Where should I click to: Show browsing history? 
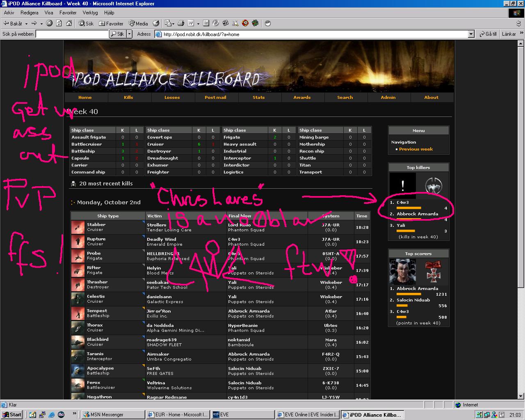click(x=156, y=23)
